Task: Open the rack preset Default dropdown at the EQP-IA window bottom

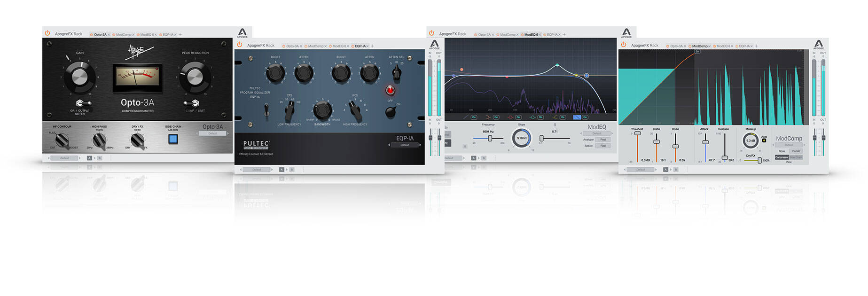Action: [x=257, y=169]
